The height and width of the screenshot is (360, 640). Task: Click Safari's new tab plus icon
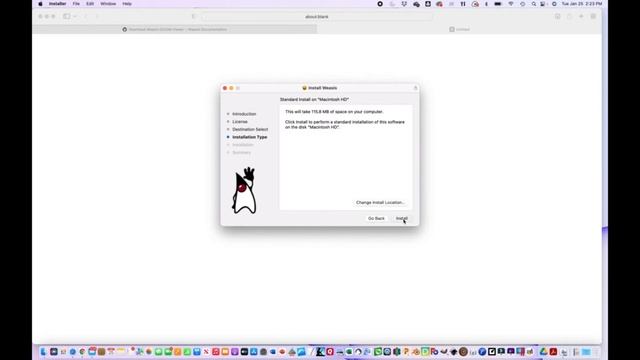pyautogui.click(x=581, y=16)
